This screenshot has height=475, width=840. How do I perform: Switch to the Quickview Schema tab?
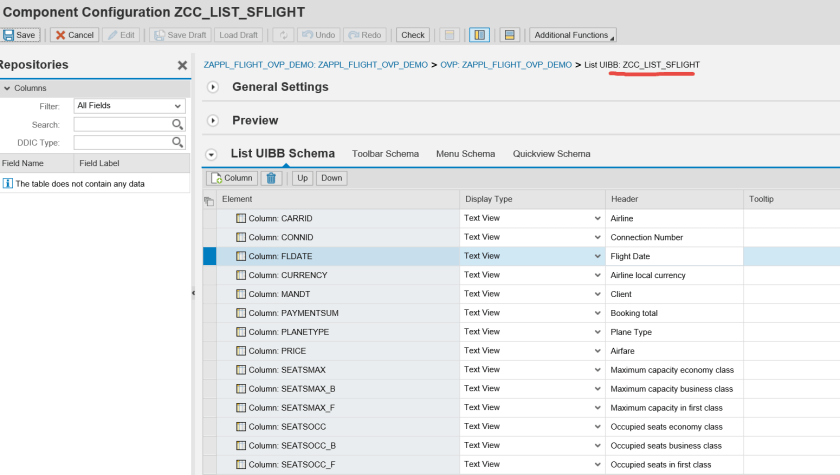(551, 154)
